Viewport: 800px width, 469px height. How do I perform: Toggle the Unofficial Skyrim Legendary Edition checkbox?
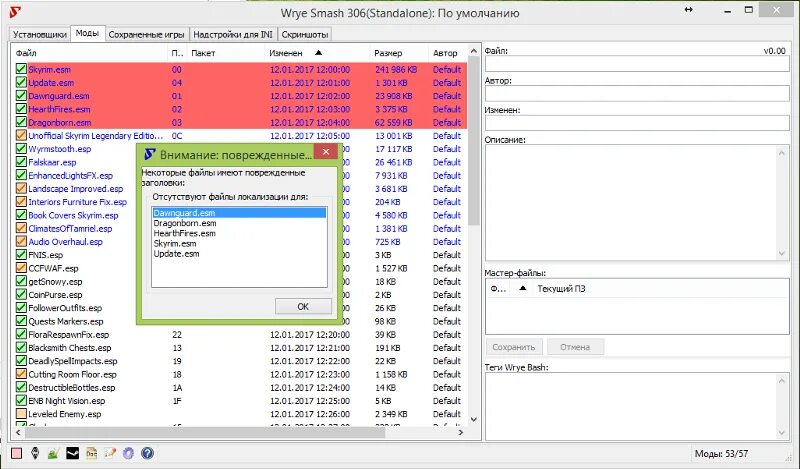coord(21,135)
